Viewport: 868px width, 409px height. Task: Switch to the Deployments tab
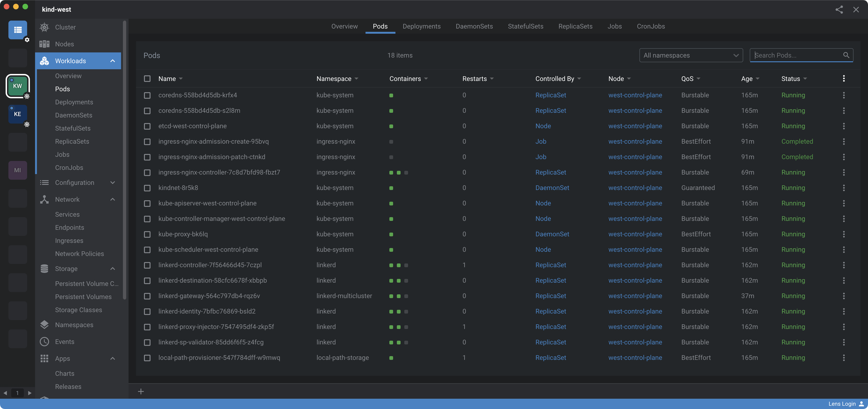point(422,26)
